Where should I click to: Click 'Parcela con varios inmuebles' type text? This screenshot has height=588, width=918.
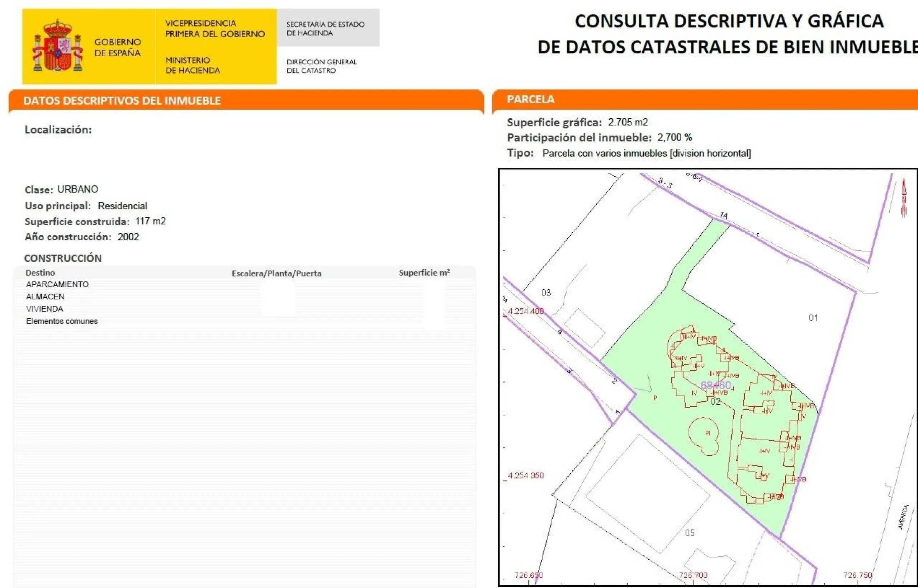[x=605, y=153]
